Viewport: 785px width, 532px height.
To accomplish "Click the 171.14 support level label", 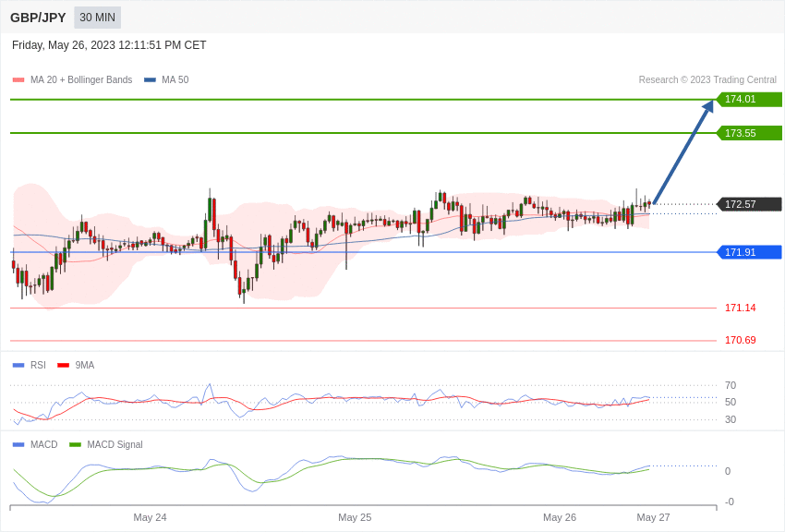I will (x=741, y=308).
